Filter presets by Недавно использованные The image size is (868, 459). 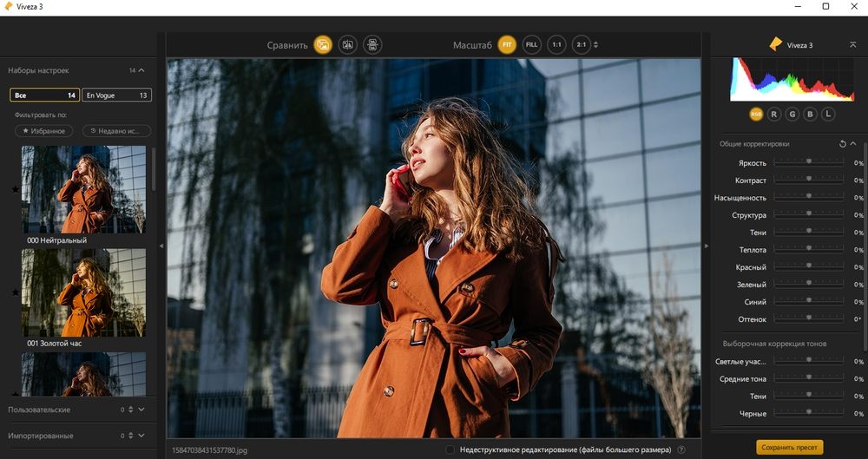pyautogui.click(x=117, y=131)
